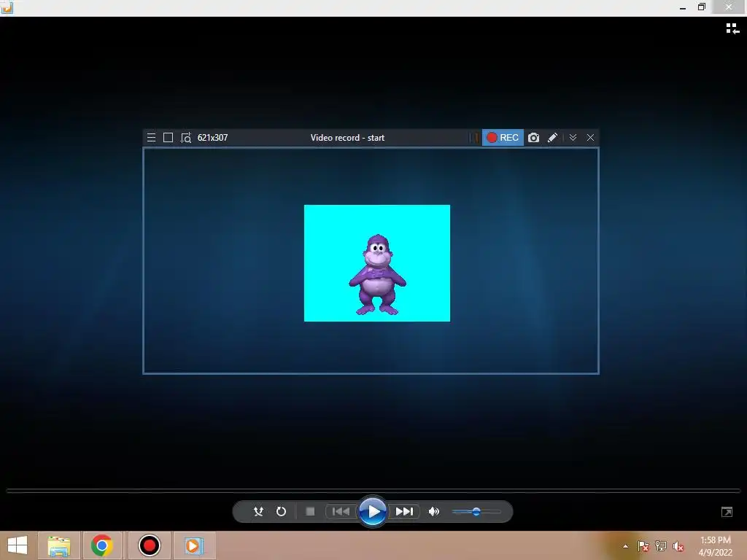Open Bandicam recorder from taskbar

[x=149, y=545]
